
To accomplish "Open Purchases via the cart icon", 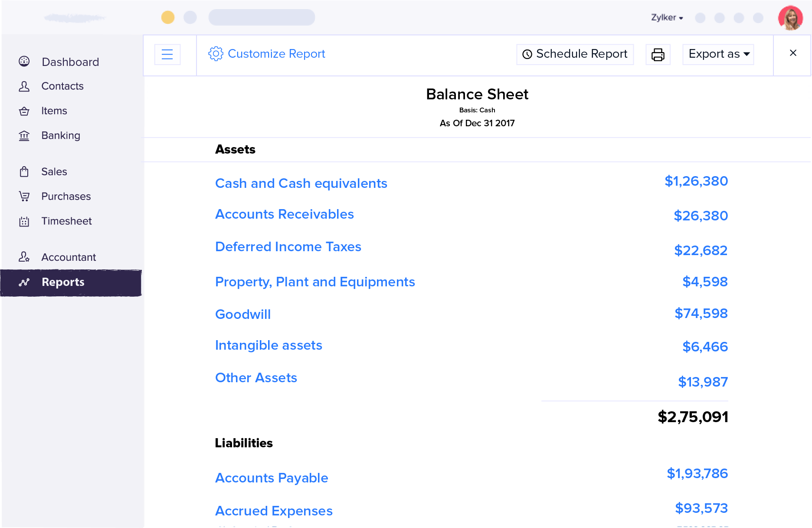I will [x=25, y=196].
